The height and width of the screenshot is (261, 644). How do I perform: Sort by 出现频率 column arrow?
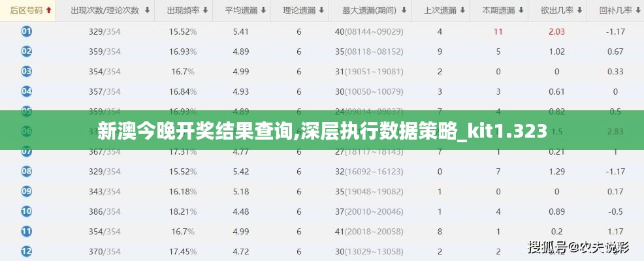point(206,10)
